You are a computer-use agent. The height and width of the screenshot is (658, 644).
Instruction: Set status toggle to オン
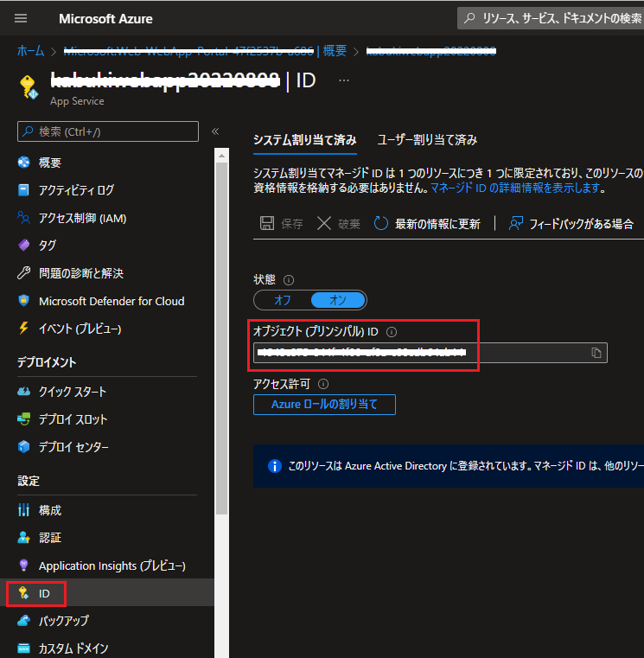(x=338, y=300)
